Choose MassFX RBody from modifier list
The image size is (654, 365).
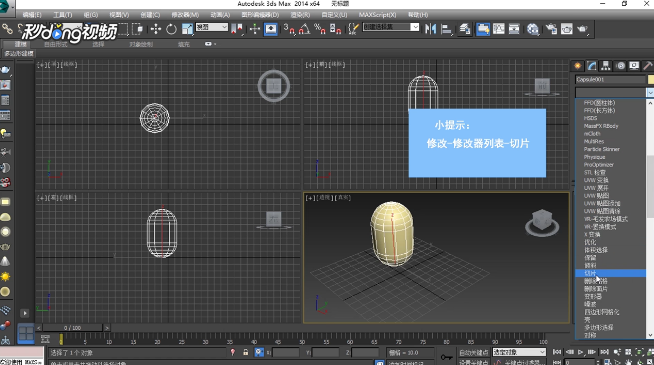(601, 126)
